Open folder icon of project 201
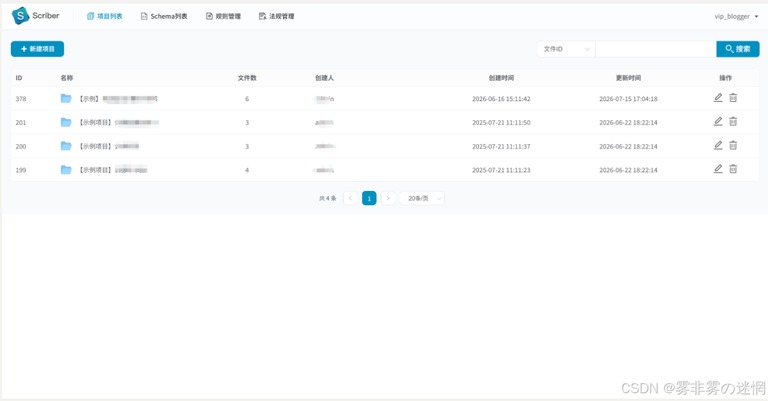 click(66, 122)
